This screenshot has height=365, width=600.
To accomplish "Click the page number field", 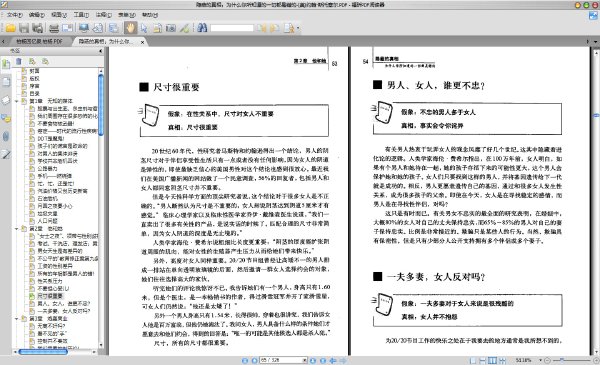I will (x=284, y=360).
